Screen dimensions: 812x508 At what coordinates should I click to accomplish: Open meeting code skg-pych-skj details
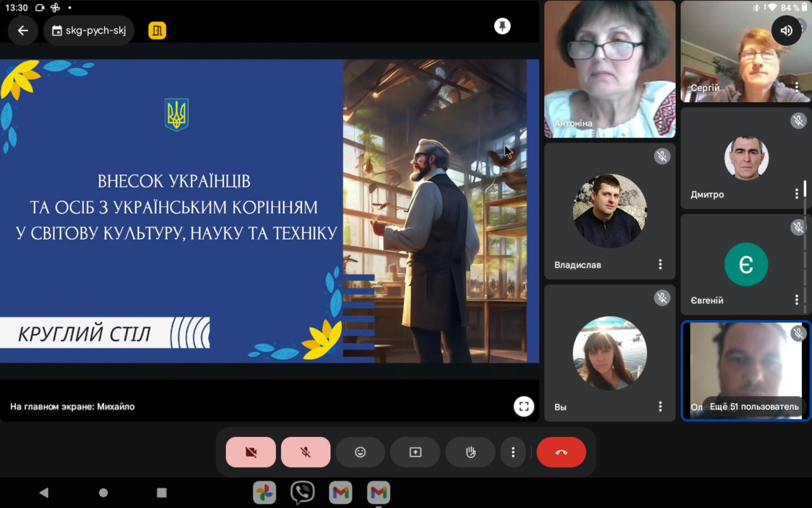[x=89, y=30]
